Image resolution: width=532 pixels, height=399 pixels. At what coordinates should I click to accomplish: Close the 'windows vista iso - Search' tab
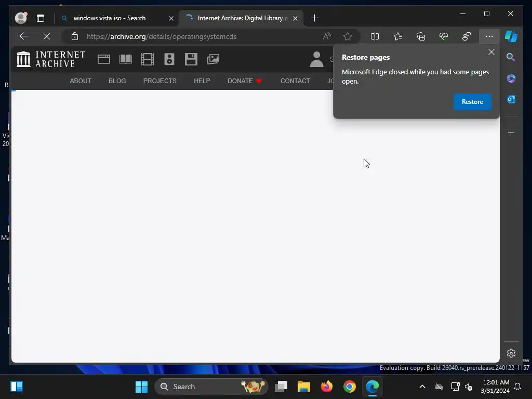coord(171,18)
